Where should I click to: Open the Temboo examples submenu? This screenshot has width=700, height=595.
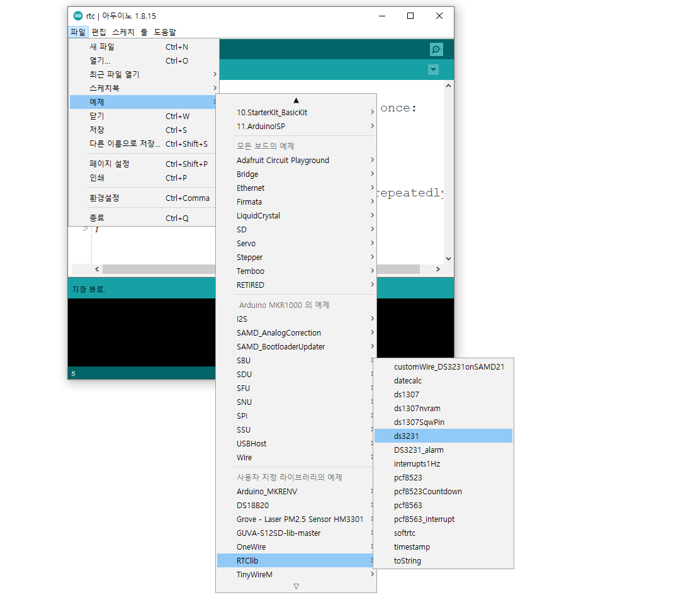point(296,271)
